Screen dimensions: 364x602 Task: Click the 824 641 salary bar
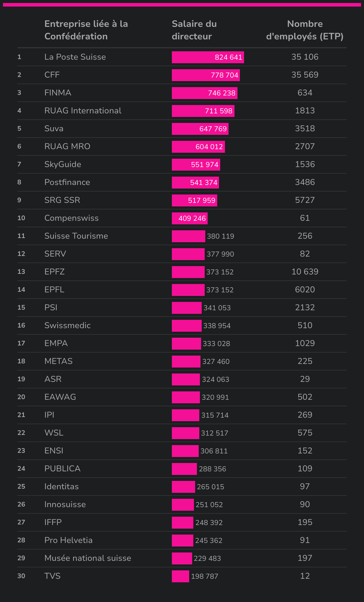[x=208, y=57]
